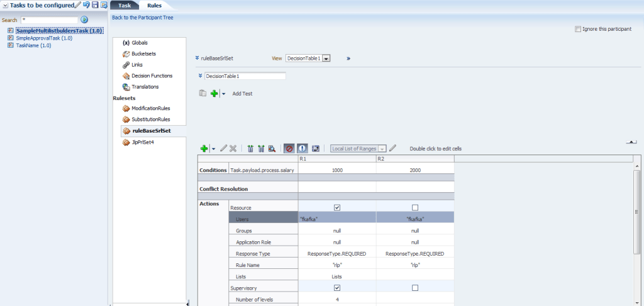The image size is (644, 306).
Task: Open the dropdown arrow beside the Add Test plus
Action: [x=223, y=94]
